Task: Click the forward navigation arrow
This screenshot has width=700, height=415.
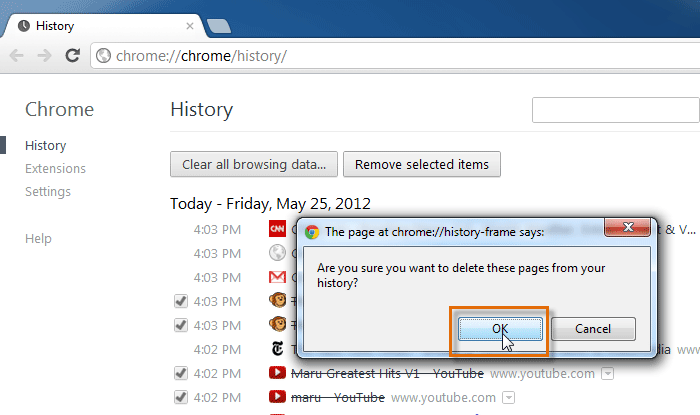Action: [44, 56]
